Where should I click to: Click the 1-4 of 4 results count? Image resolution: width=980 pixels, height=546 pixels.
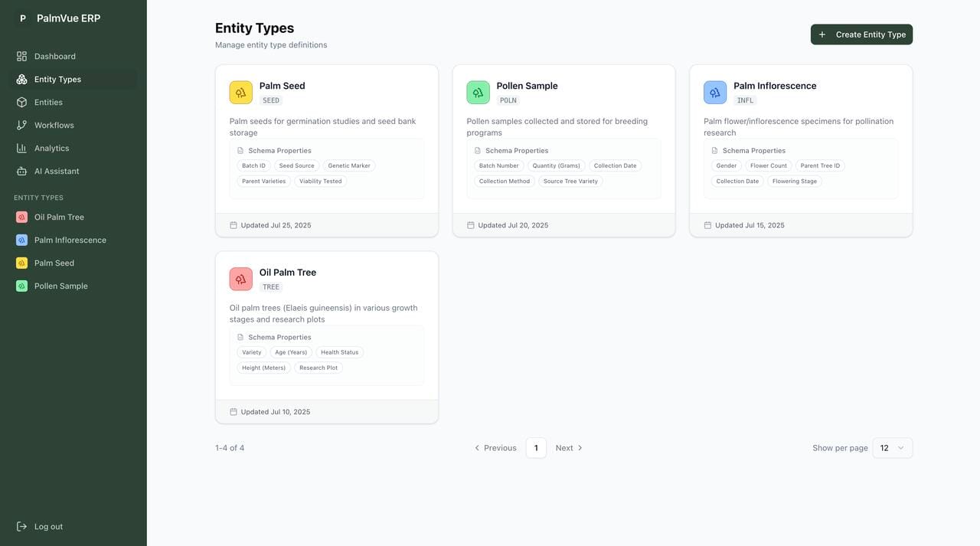tap(230, 448)
